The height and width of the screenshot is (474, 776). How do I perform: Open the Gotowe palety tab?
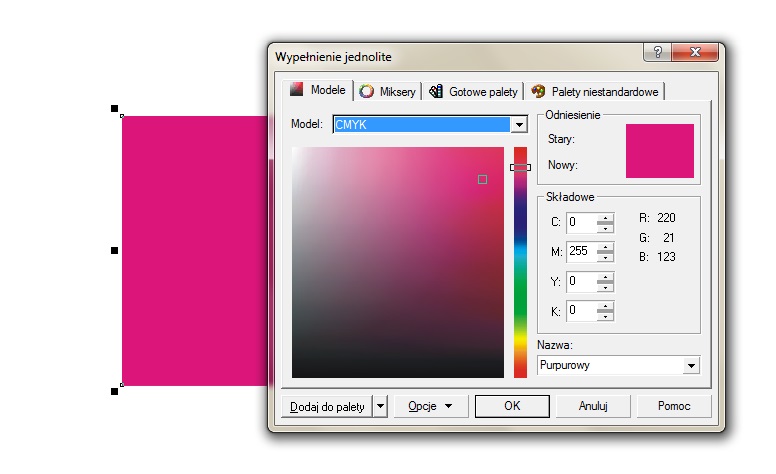[x=474, y=92]
